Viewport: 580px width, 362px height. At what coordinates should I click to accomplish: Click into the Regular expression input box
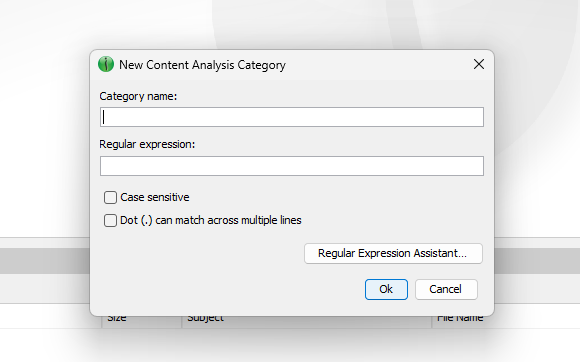tap(291, 166)
